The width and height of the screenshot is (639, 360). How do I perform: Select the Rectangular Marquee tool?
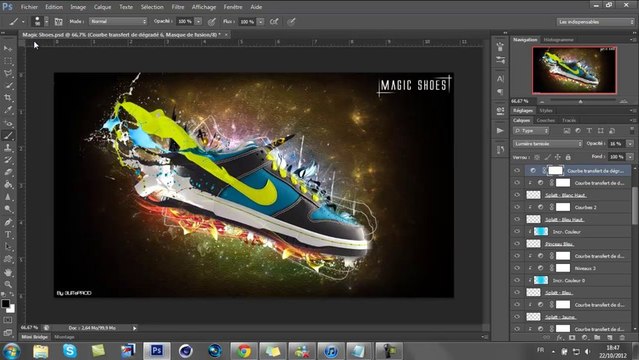(8, 61)
